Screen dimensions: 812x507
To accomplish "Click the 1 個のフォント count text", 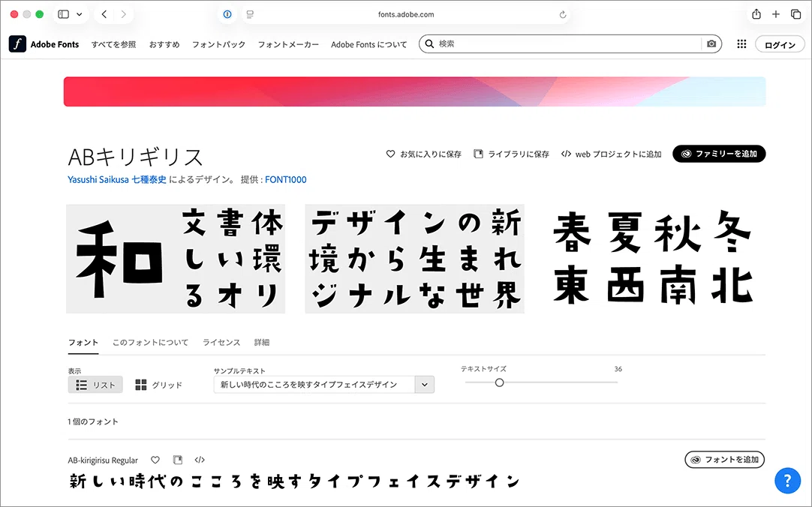I will (x=93, y=421).
